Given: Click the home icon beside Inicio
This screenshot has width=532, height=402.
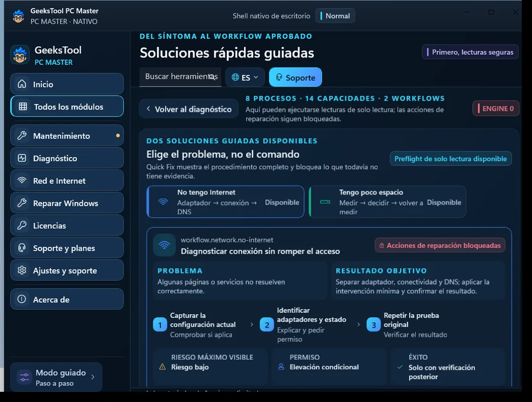Looking at the screenshot, I should pyautogui.click(x=22, y=84).
